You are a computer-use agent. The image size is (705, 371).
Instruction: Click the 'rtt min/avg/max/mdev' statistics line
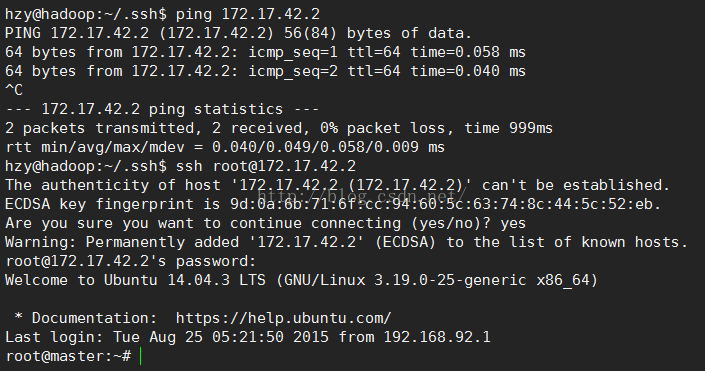tap(225, 147)
